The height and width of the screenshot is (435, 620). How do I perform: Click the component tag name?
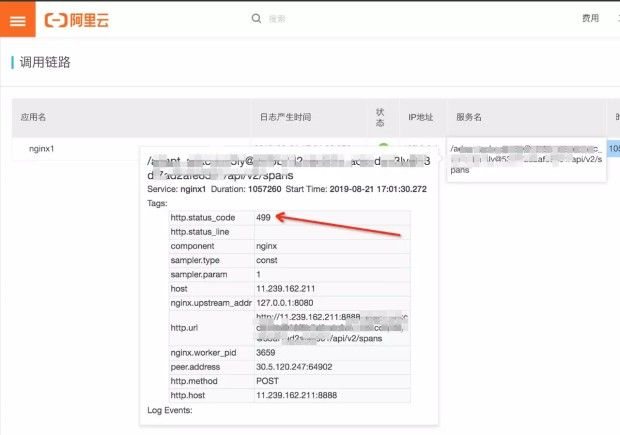192,246
